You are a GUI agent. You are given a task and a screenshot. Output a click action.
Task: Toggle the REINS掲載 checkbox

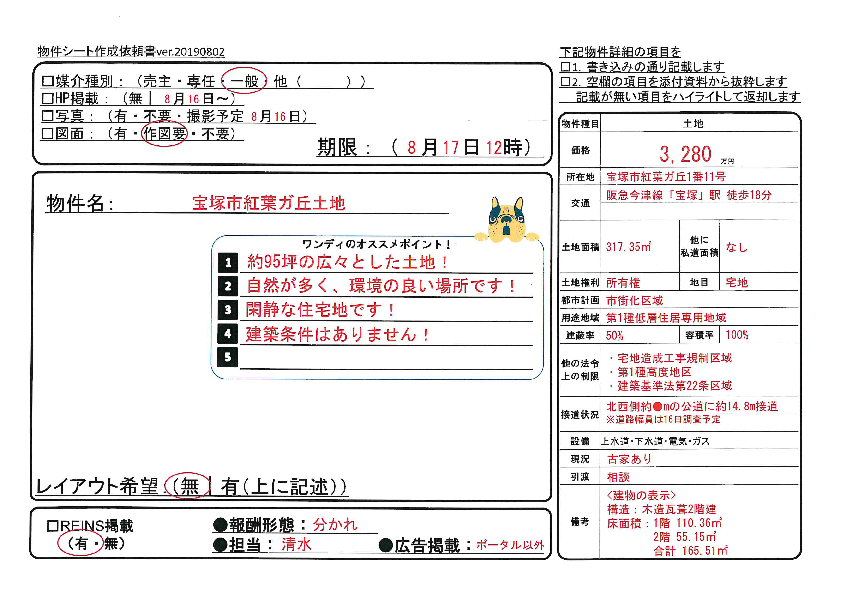(x=53, y=526)
